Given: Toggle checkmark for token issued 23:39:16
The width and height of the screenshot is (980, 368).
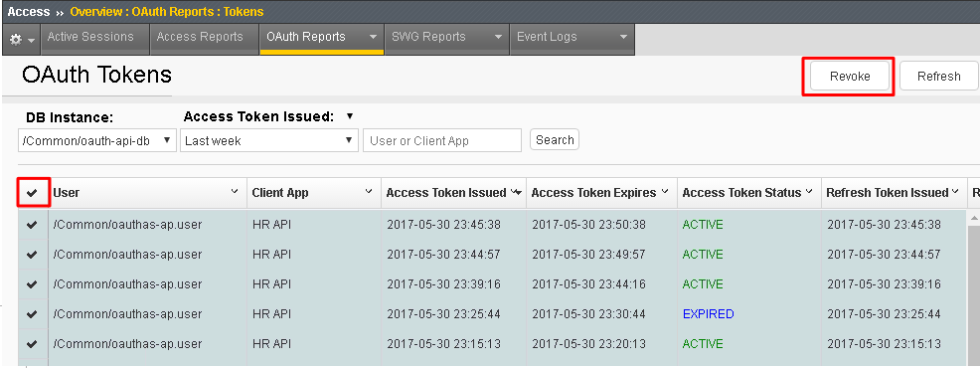Looking at the screenshot, I should 32,284.
